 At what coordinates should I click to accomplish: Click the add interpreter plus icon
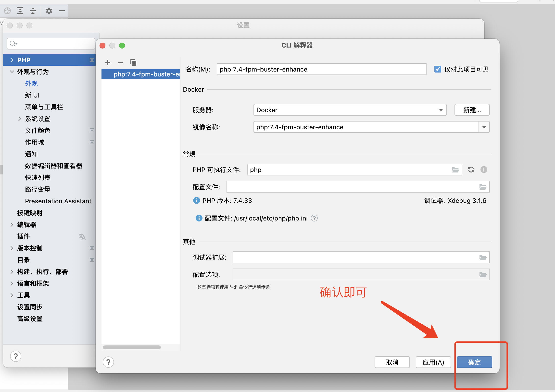[x=108, y=63]
